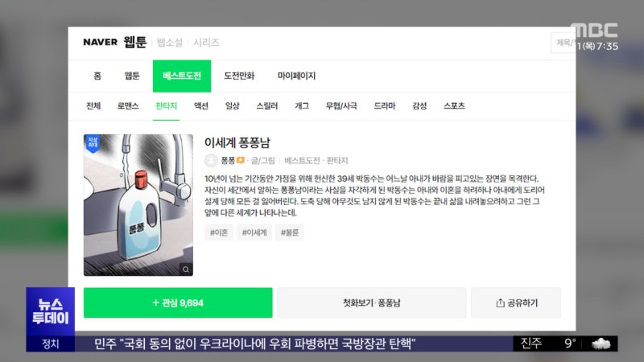
Task: Open the 제목 search type dropdown
Action: 563,43
